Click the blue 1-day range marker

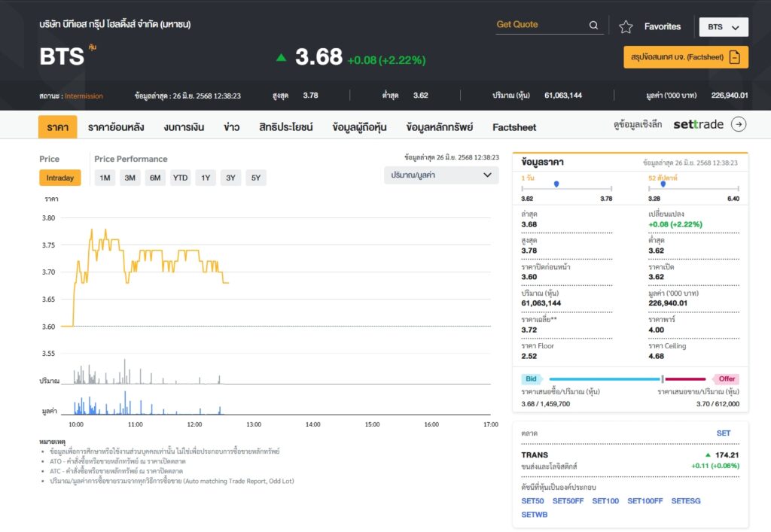(x=556, y=184)
